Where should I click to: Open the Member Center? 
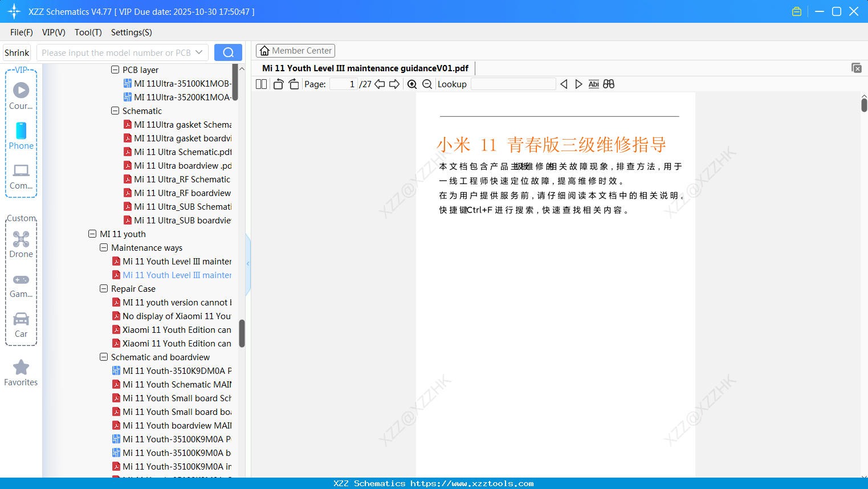point(295,50)
